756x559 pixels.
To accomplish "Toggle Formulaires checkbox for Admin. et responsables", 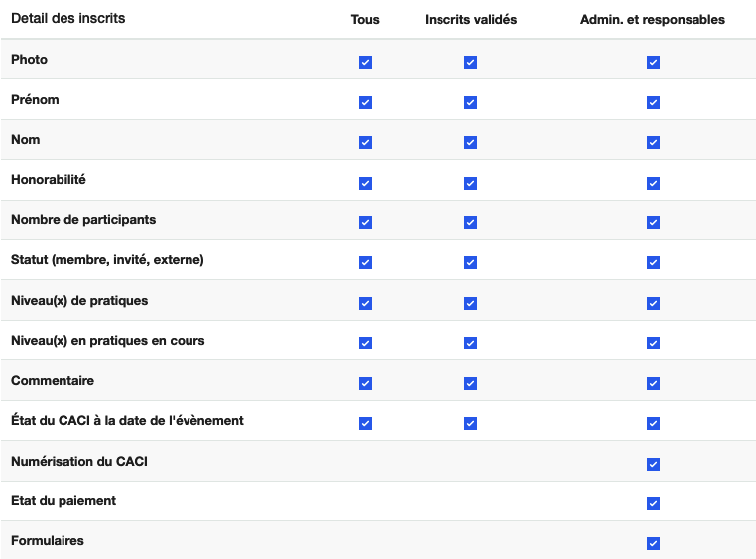I will [x=653, y=543].
